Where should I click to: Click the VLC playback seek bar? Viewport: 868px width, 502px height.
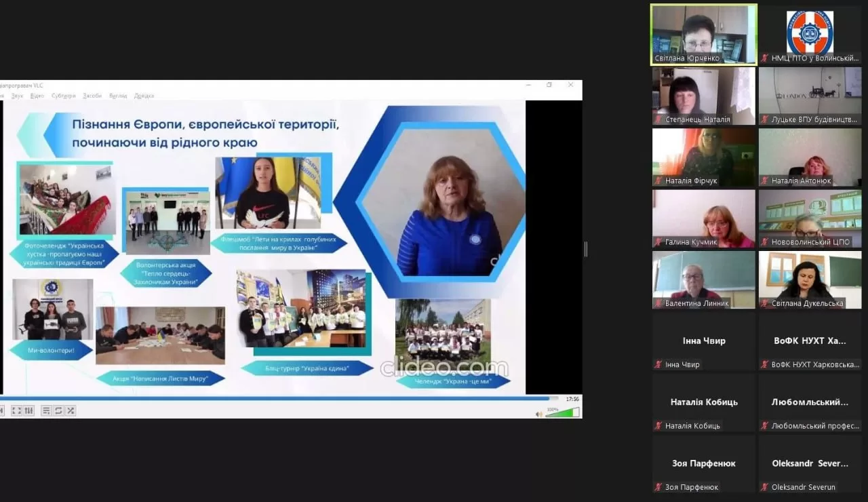pyautogui.click(x=271, y=399)
